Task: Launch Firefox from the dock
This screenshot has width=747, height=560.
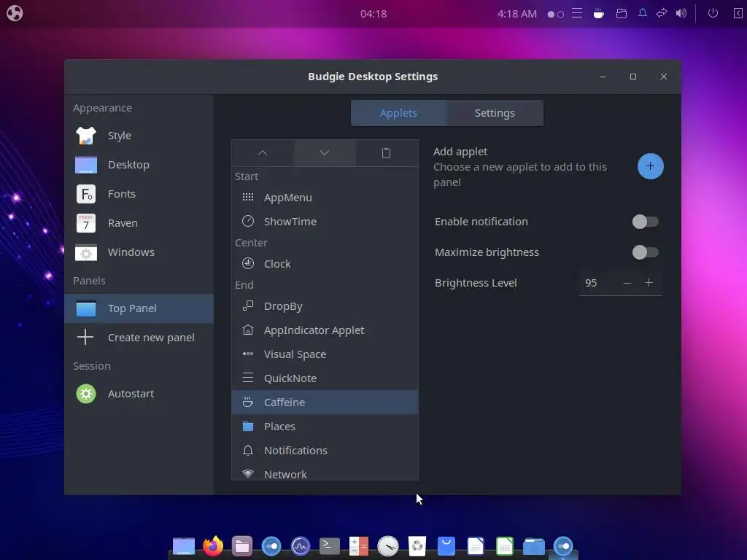Action: (213, 546)
